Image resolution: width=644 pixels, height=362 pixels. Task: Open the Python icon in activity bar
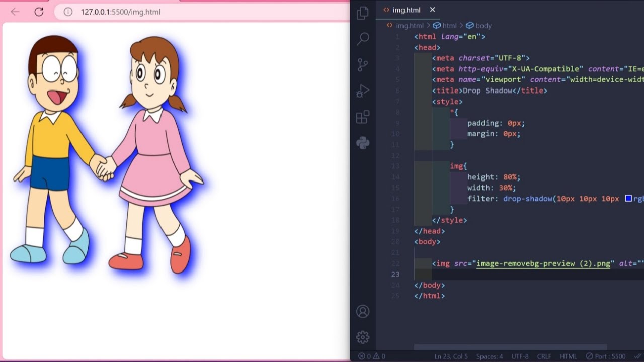point(362,143)
